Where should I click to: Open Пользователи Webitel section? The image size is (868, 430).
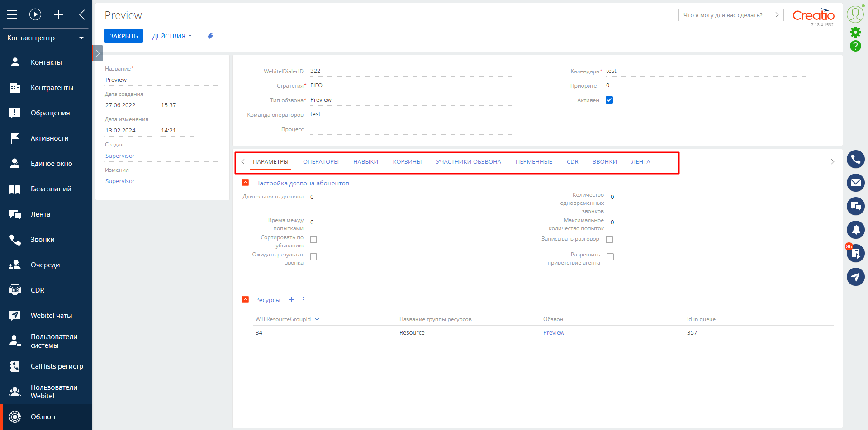click(46, 392)
